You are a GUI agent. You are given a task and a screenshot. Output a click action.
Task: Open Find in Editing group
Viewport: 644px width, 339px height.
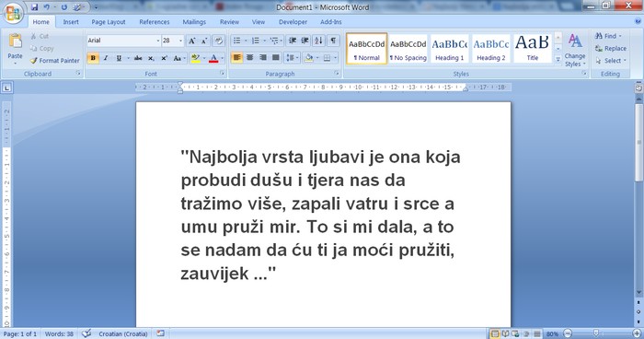[608, 36]
